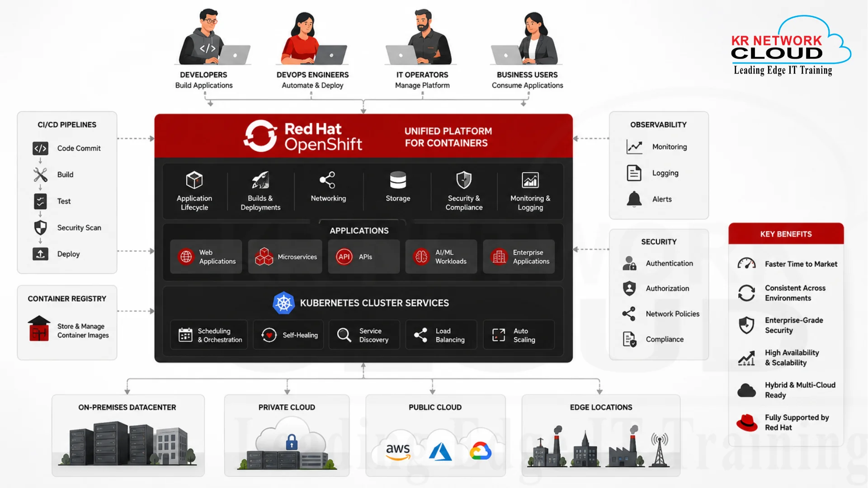The height and width of the screenshot is (488, 868).
Task: Click the Networking share icon
Action: tap(328, 180)
